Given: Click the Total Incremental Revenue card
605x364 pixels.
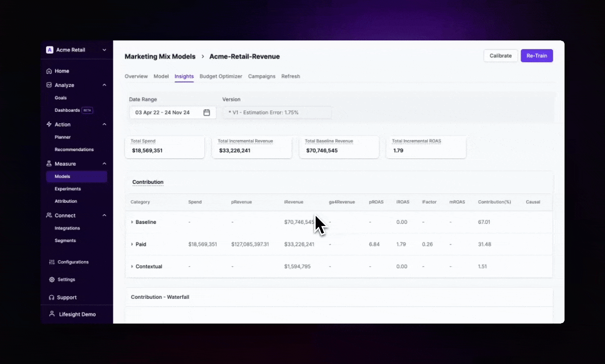Looking at the screenshot, I should click(252, 147).
